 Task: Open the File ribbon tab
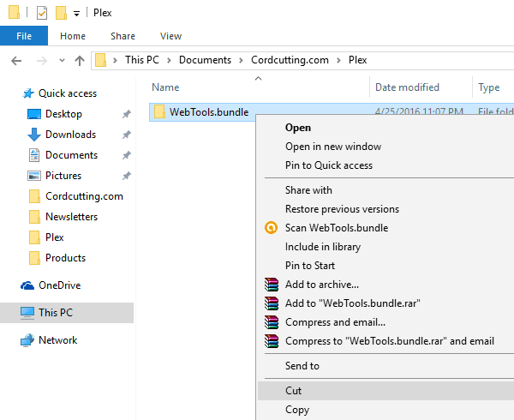pyautogui.click(x=24, y=36)
